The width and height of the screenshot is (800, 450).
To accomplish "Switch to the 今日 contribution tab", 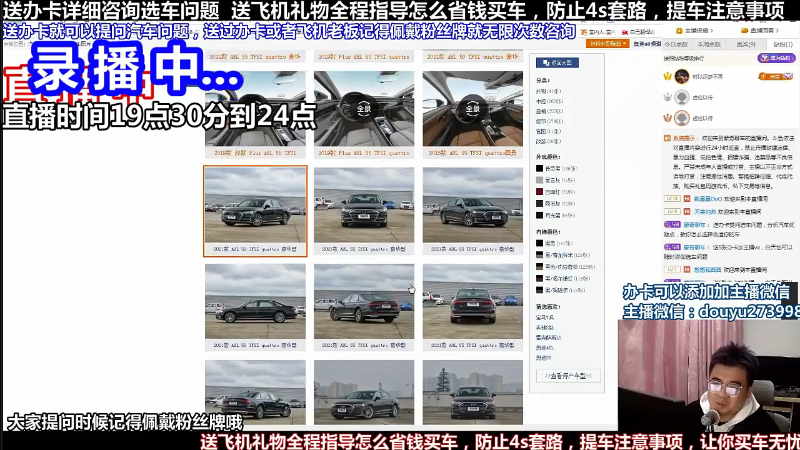I will [x=677, y=45].
